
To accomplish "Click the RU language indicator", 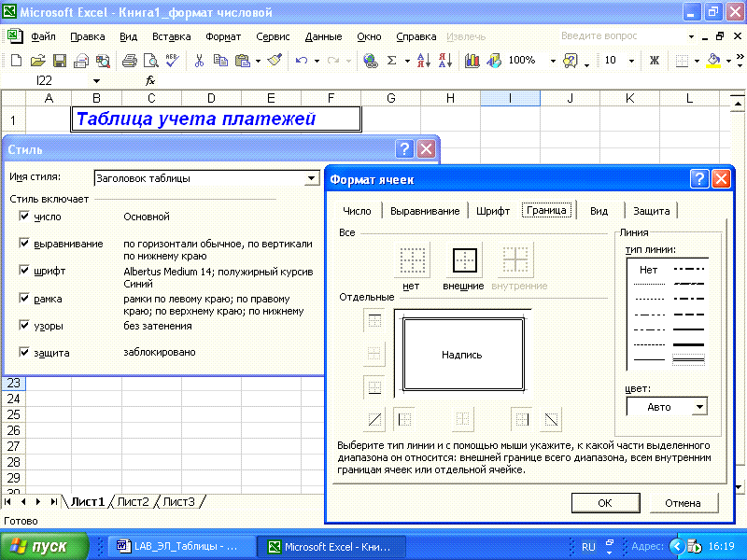I will (588, 547).
